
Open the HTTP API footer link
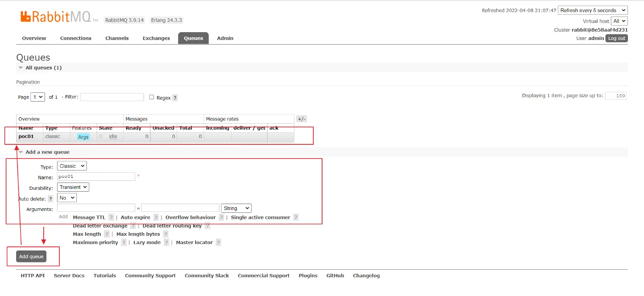point(33,276)
